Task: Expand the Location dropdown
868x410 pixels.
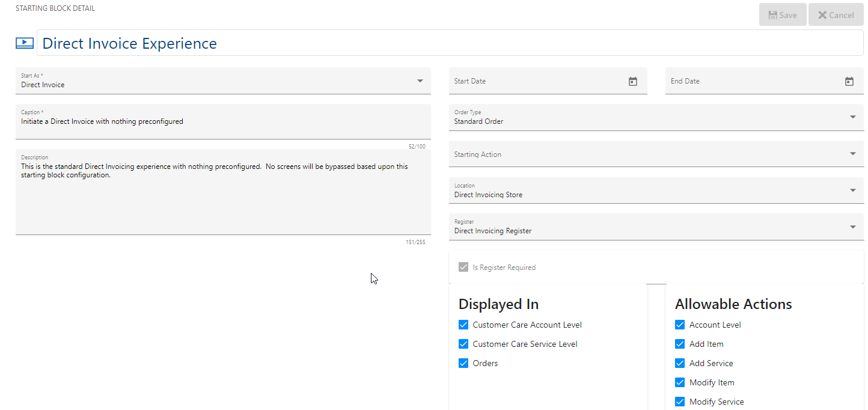Action: coord(656,191)
